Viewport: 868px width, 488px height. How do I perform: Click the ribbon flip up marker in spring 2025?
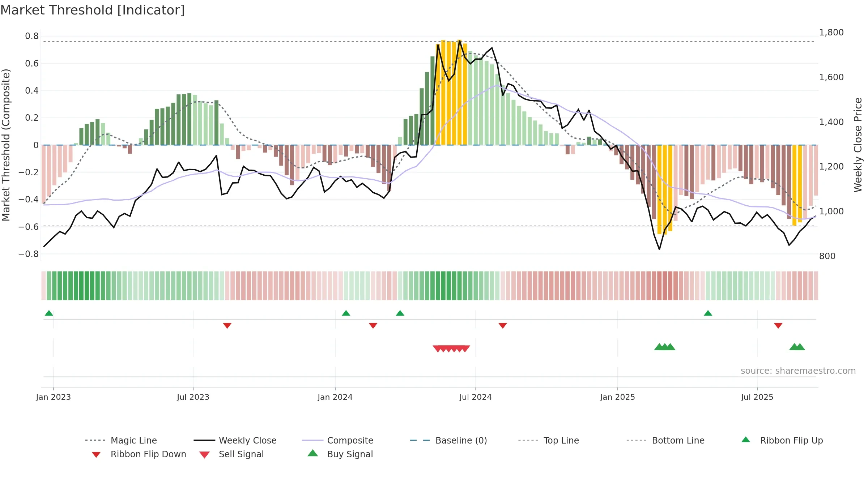click(708, 313)
